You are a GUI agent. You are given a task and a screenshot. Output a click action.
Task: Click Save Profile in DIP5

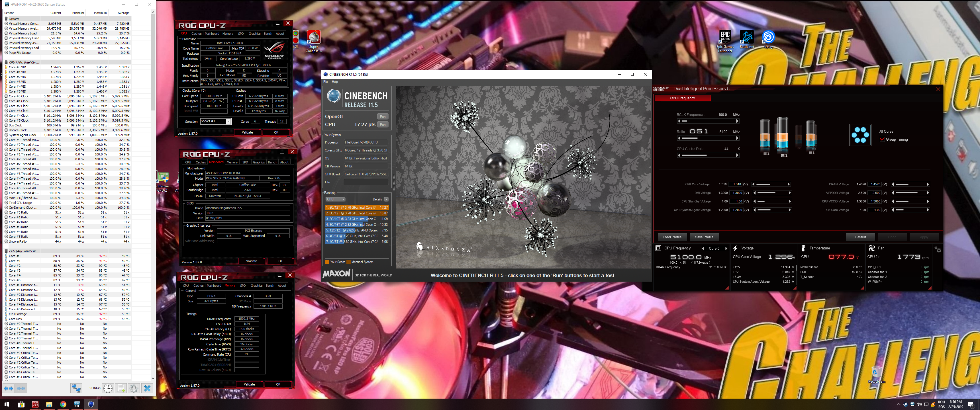point(704,237)
